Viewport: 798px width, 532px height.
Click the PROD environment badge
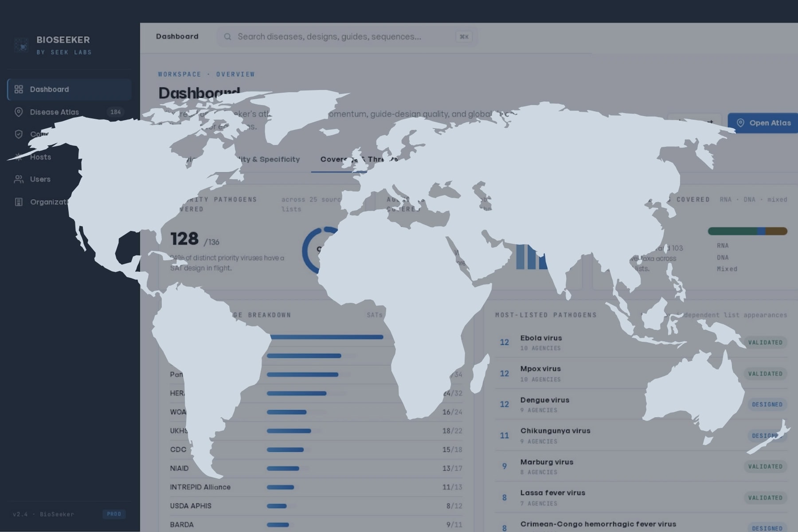pos(114,514)
